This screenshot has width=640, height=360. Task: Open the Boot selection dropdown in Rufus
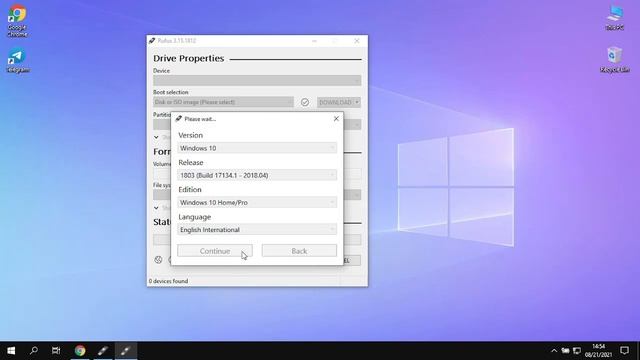click(x=223, y=102)
